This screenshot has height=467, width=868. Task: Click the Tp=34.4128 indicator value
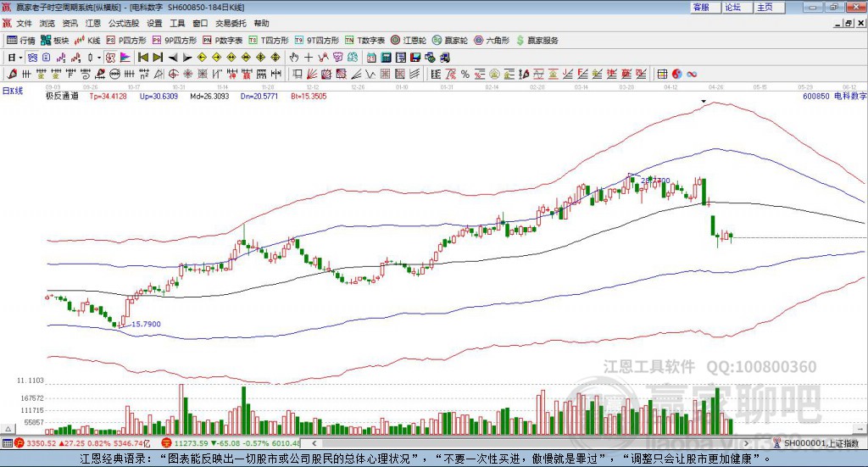(x=108, y=97)
